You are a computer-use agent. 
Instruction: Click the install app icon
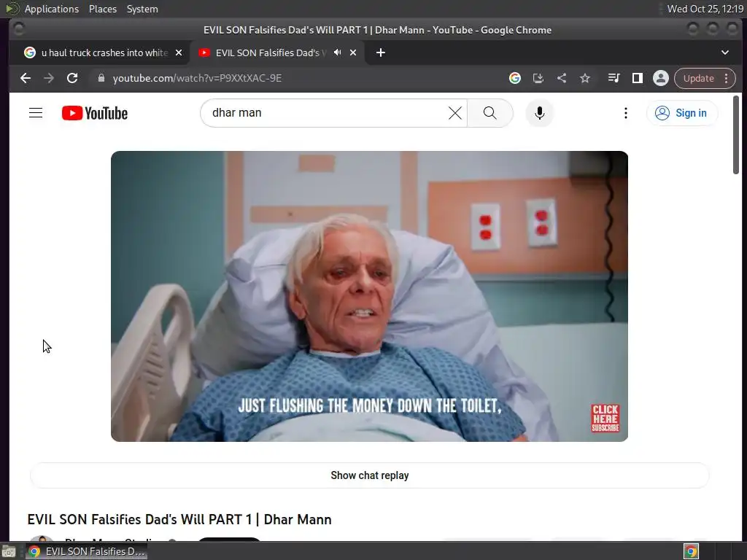(538, 78)
